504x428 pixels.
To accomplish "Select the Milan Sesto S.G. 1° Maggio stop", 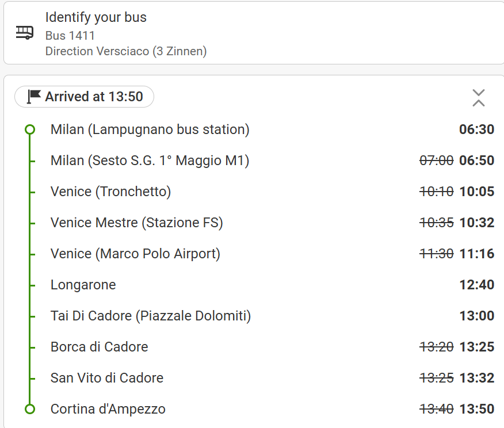I will (150, 160).
